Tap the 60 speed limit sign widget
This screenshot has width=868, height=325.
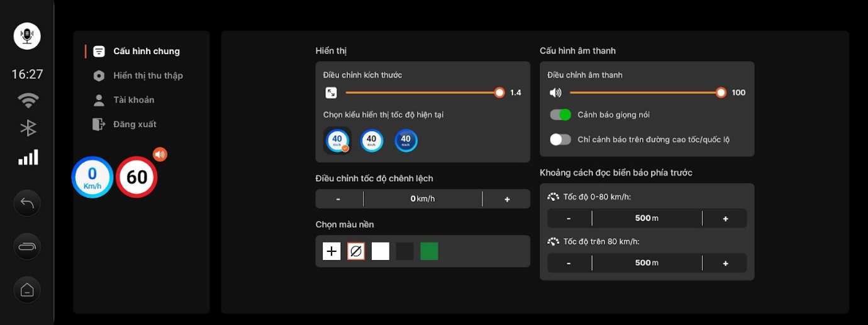click(x=136, y=177)
